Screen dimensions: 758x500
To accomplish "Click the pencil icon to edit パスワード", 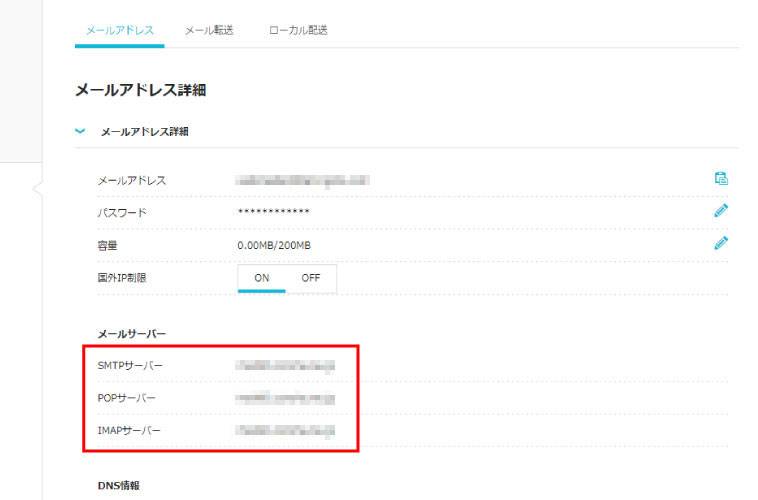I will tap(720, 211).
